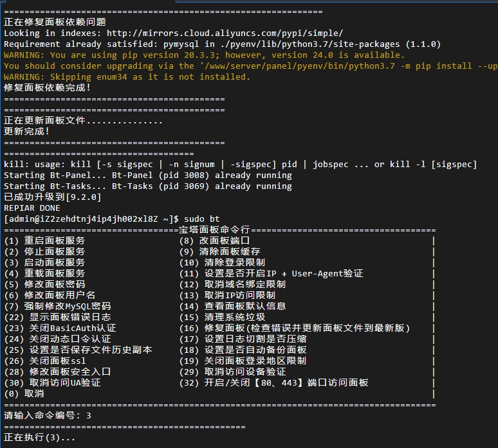Screen dimensions: 498x448
Task: Select option (3) 启动面板服务
Action: click(x=44, y=262)
